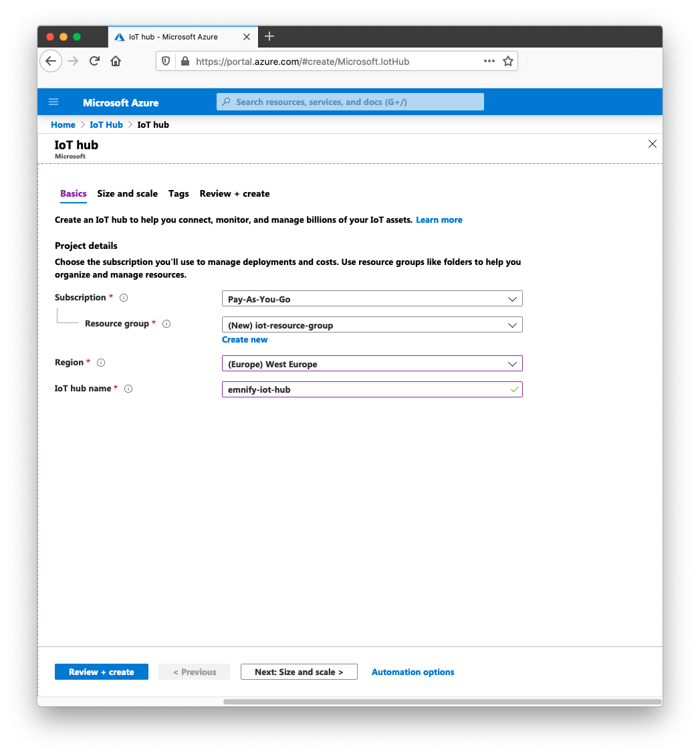Click the padlock site security icon
700x756 pixels.
tap(185, 62)
